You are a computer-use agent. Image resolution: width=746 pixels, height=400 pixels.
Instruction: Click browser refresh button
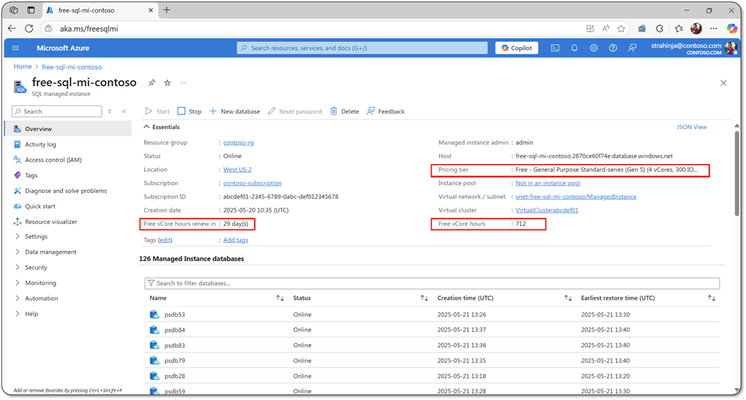tap(29, 29)
